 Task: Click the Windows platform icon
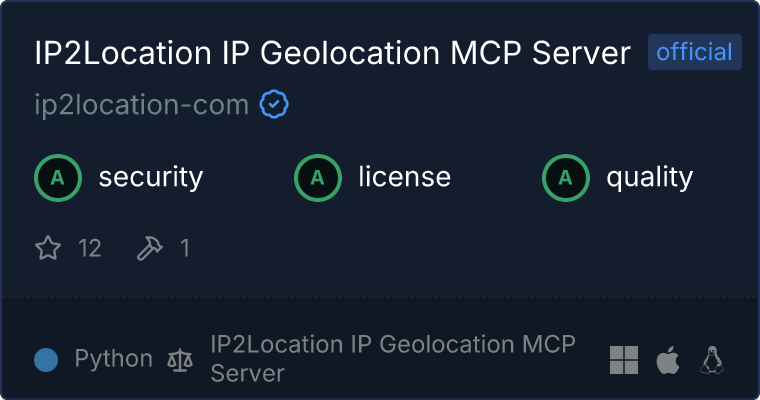click(624, 360)
